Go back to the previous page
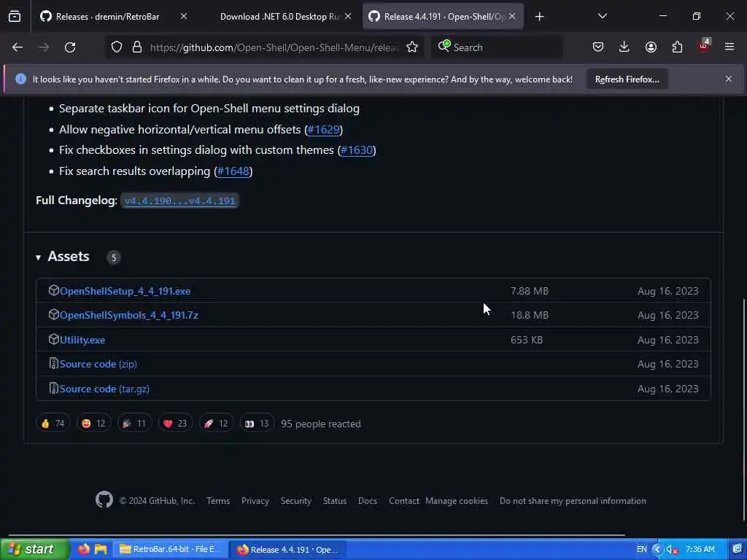747x560 pixels. (x=18, y=47)
